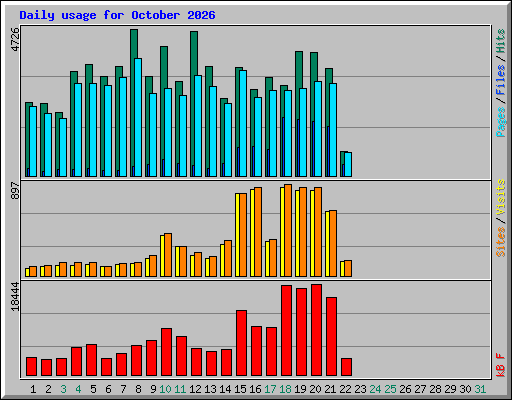Click day label '5' on the x-axis

(x=93, y=389)
